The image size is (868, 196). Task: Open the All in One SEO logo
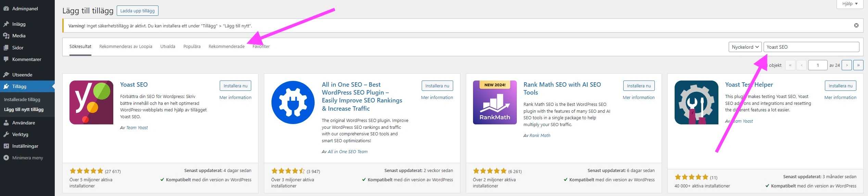293,102
